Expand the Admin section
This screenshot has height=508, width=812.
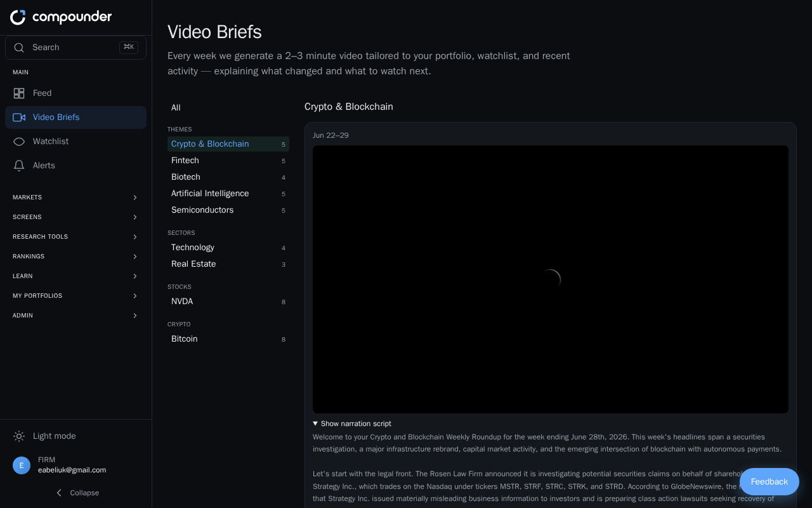click(x=75, y=316)
